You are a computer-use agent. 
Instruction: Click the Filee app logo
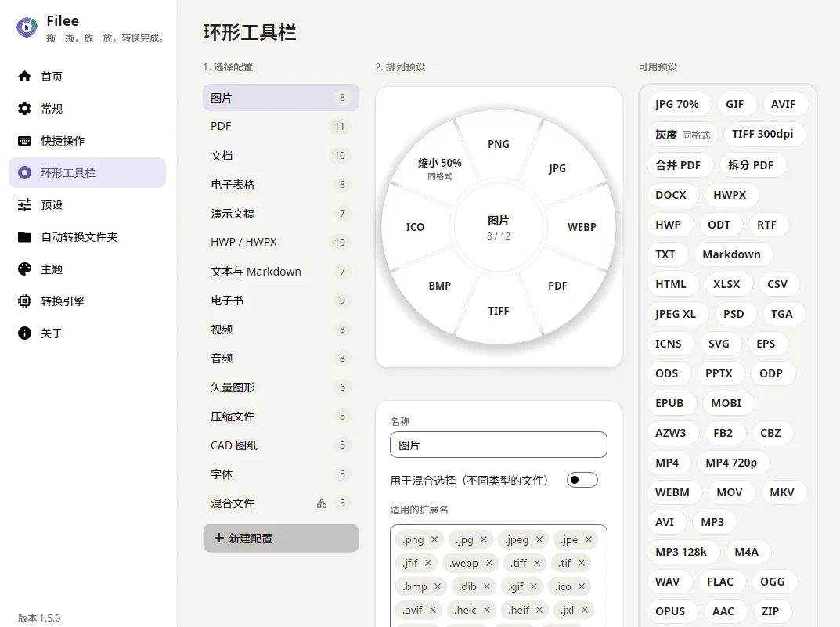(x=27, y=27)
